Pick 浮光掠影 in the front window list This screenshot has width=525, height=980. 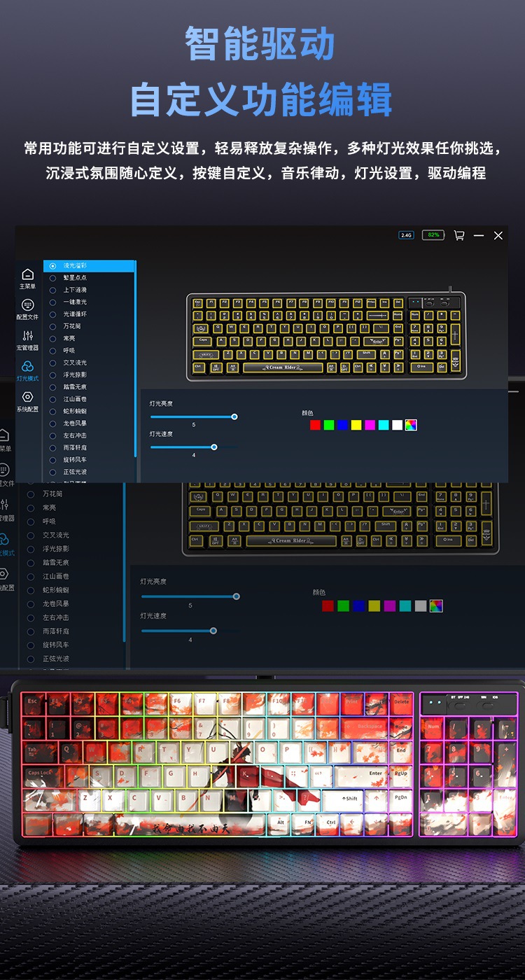[x=75, y=374]
